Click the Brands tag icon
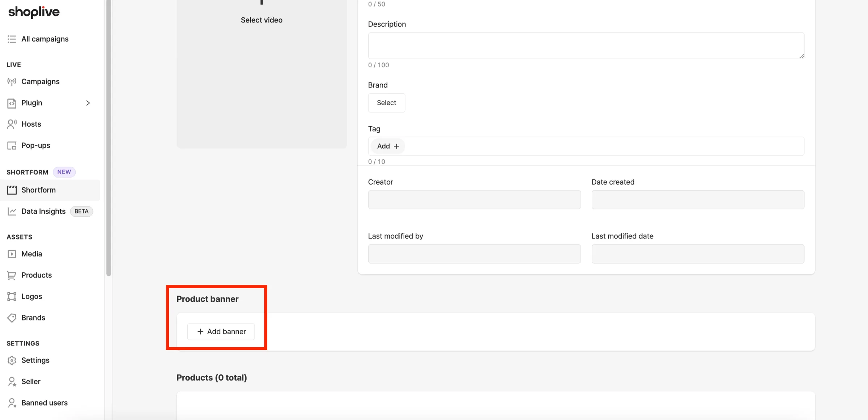 point(12,318)
